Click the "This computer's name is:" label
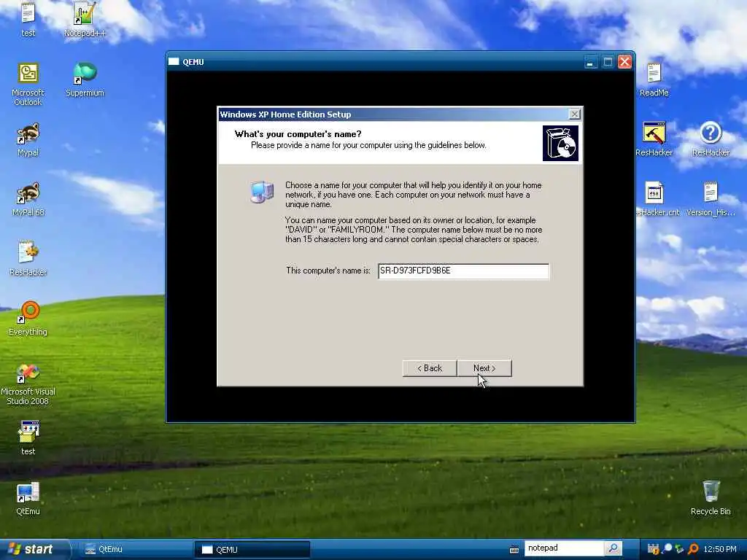This screenshot has width=747, height=560. tap(328, 271)
